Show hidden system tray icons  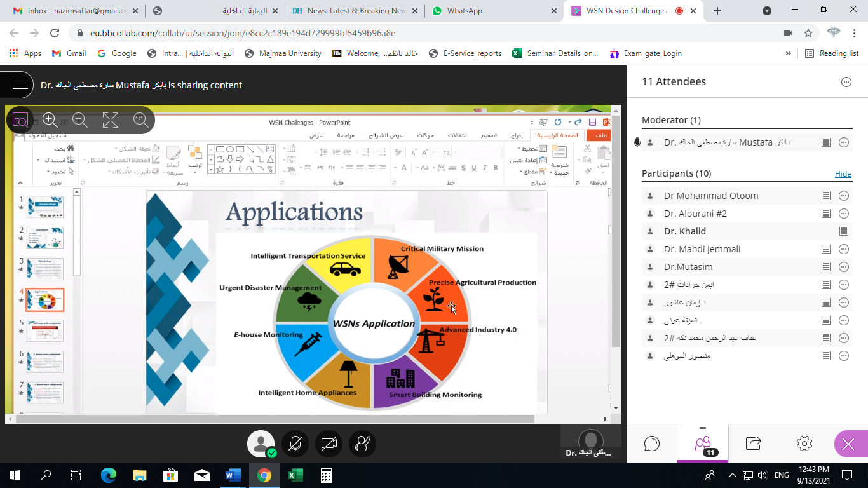pos(733,475)
